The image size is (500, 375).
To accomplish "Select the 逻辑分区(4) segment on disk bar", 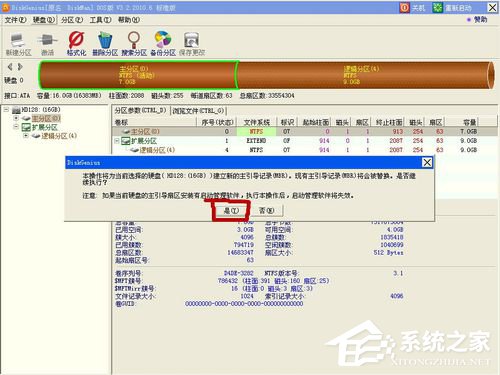I will pyautogui.click(x=365, y=75).
